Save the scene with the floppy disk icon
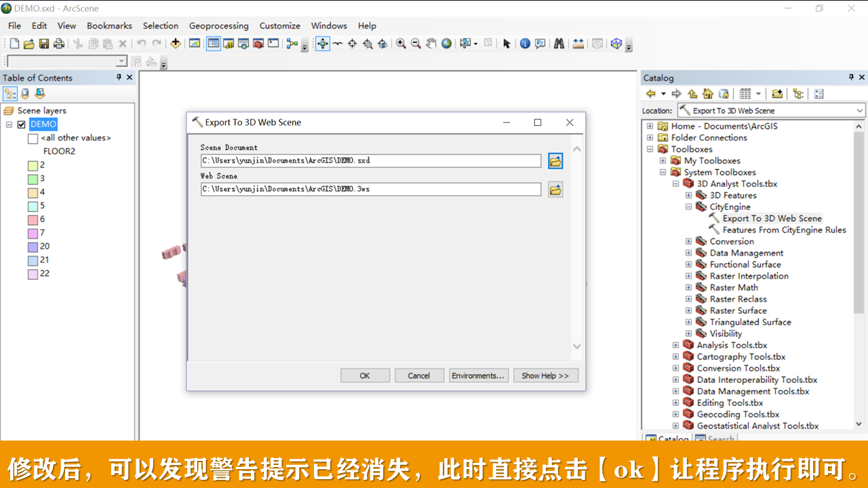Screen dimensions: 868x488 point(43,44)
